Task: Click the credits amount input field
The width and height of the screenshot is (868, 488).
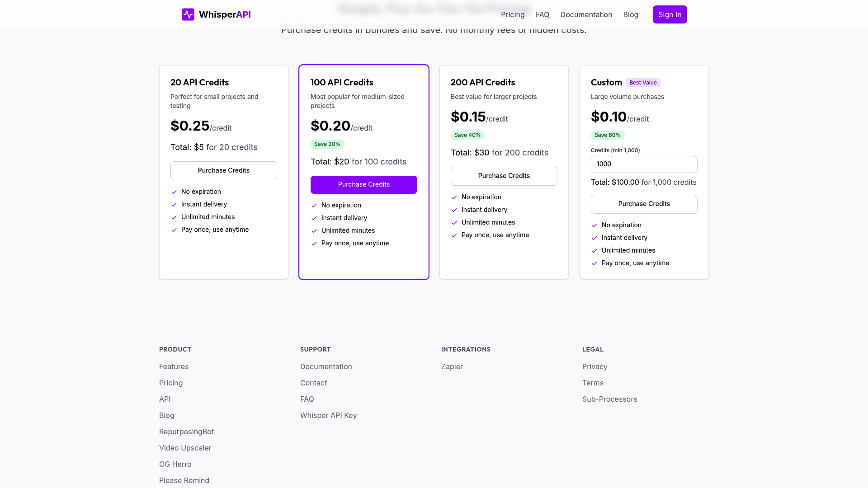Action: coord(644,164)
